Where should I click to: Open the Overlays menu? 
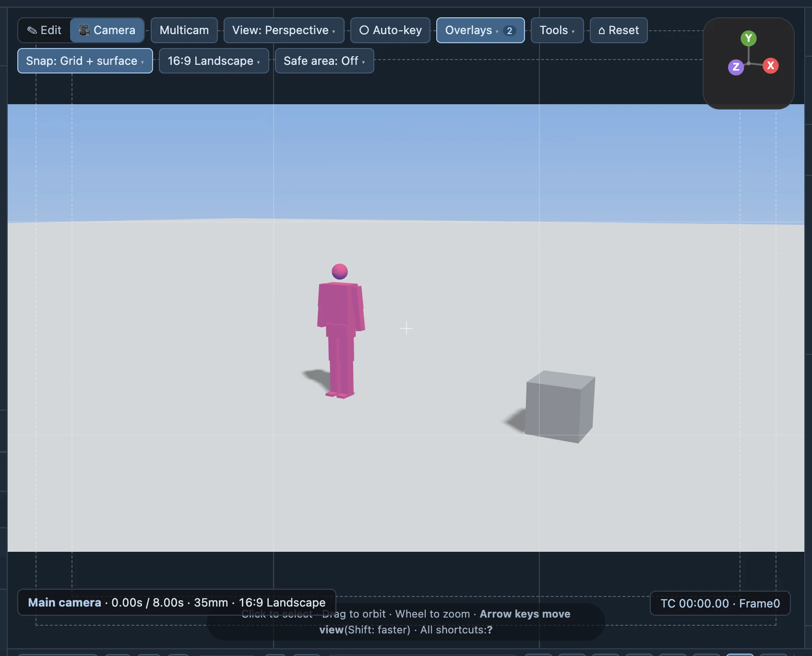(480, 30)
